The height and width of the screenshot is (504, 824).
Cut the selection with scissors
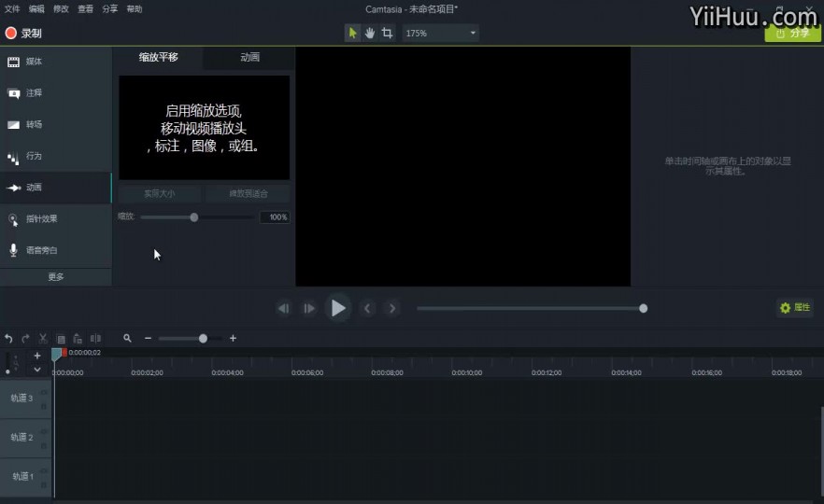pyautogui.click(x=43, y=339)
